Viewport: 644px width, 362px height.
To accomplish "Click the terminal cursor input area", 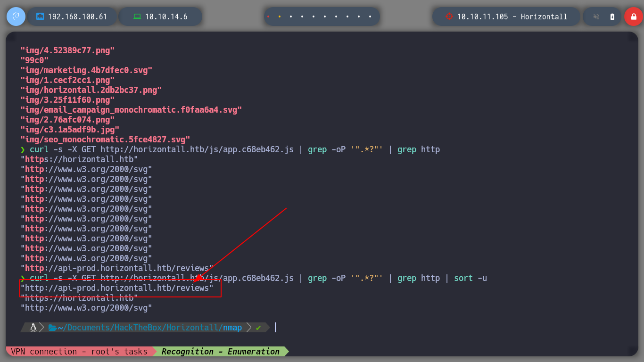I will pos(275,327).
